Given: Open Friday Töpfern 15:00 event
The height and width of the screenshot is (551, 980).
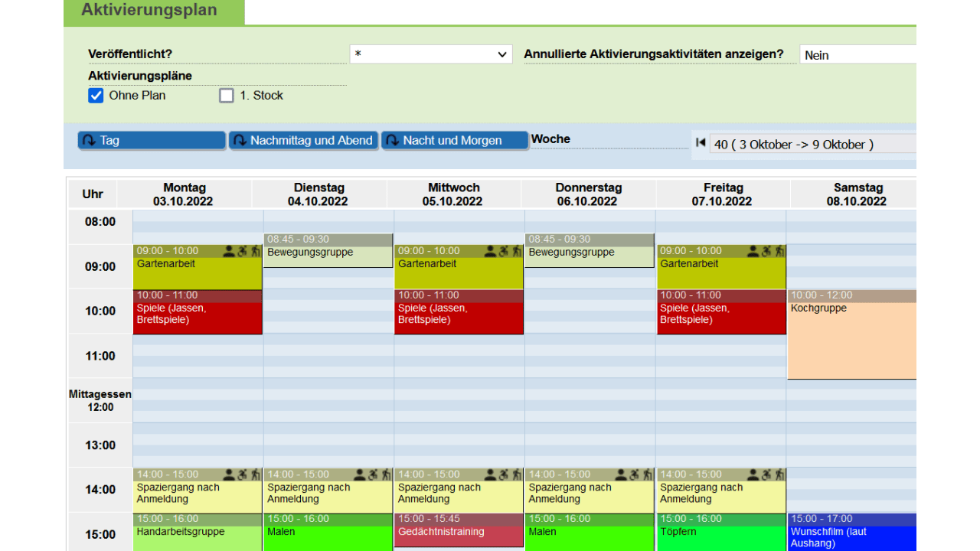Looking at the screenshot, I should point(721,532).
